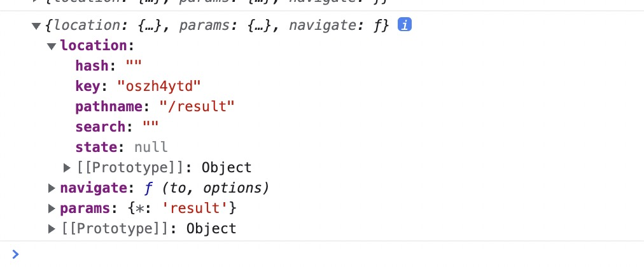Click the object summary preview text
This screenshot has height=267, width=644.
pos(216,26)
